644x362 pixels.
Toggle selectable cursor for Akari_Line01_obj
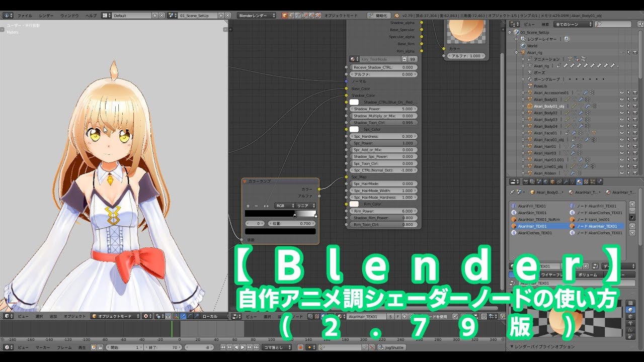coord(628,166)
